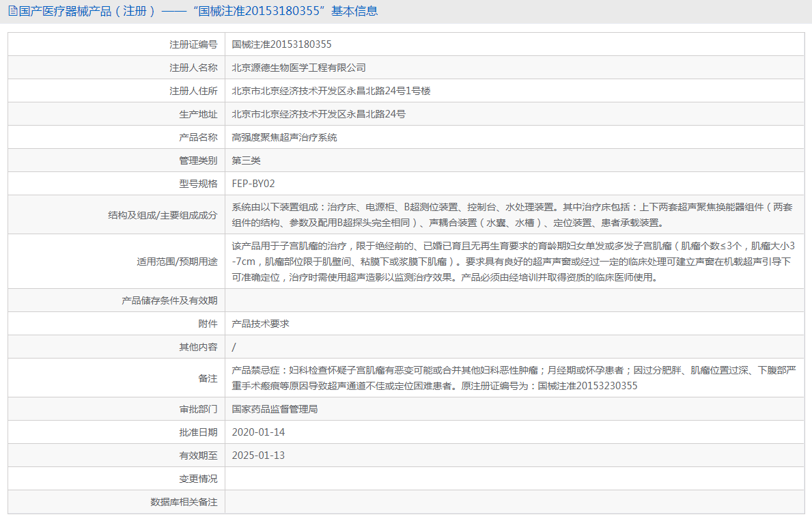812x519 pixels.
Task: Click the 产品储存条件及有效期 label
Action: tap(169, 300)
